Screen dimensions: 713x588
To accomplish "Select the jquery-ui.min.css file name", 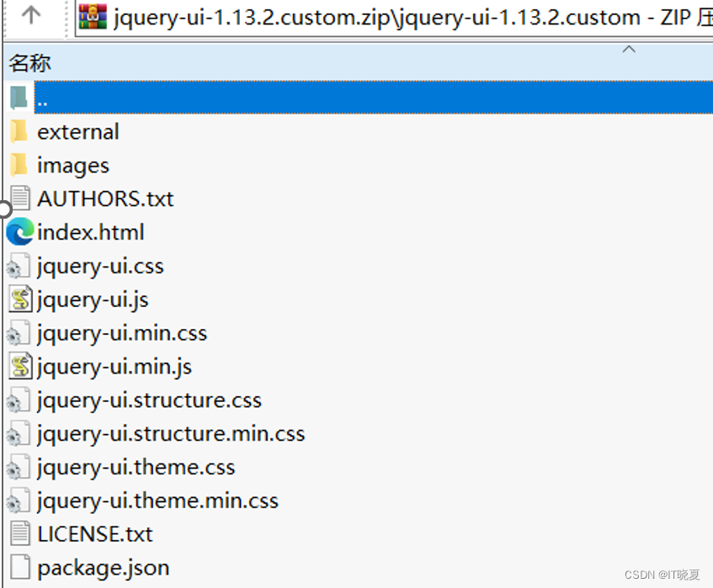I will [122, 333].
